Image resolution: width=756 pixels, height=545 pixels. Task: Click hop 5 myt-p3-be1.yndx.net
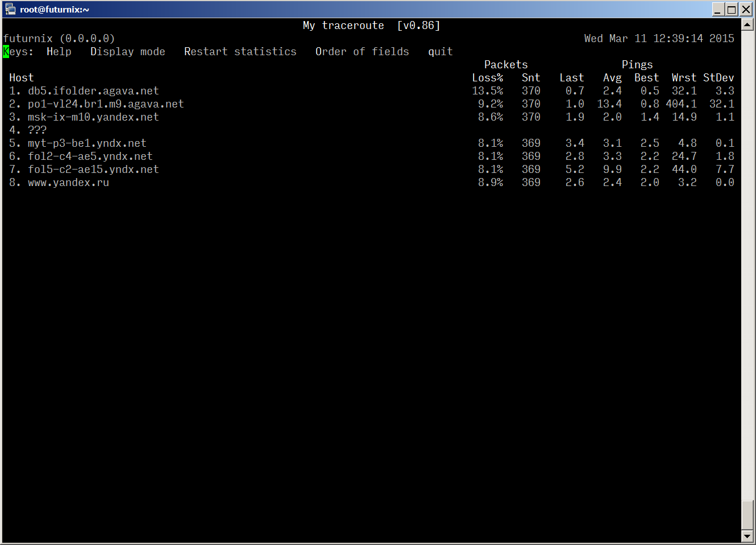click(x=87, y=143)
